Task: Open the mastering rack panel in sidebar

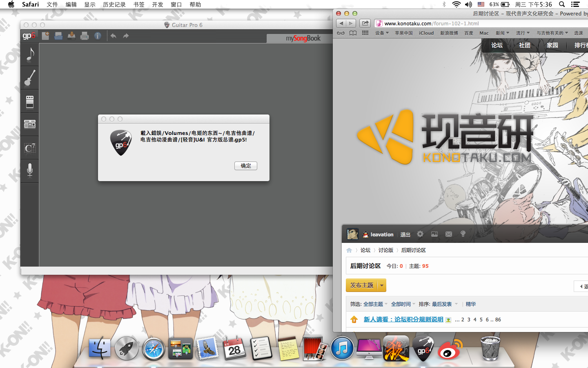Action: (x=30, y=124)
